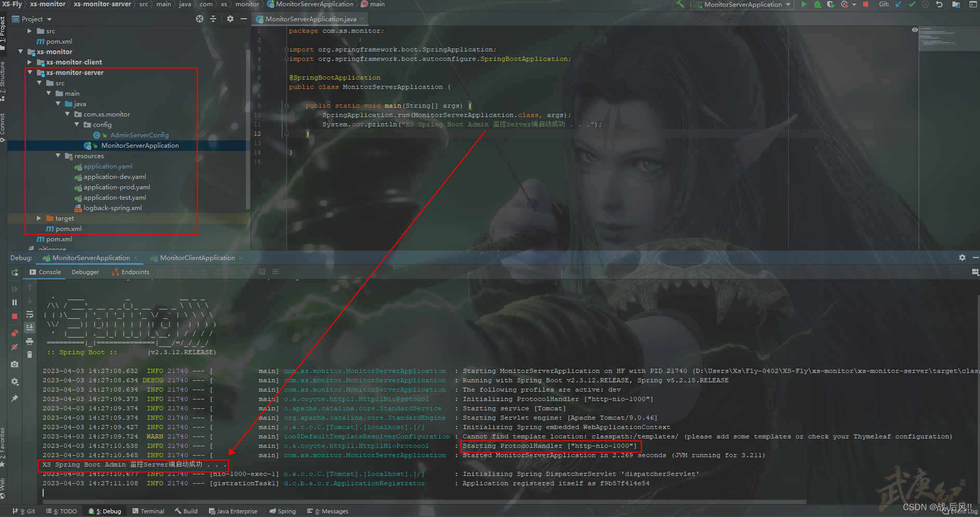Expand the xs-monitor-client module

pos(30,62)
